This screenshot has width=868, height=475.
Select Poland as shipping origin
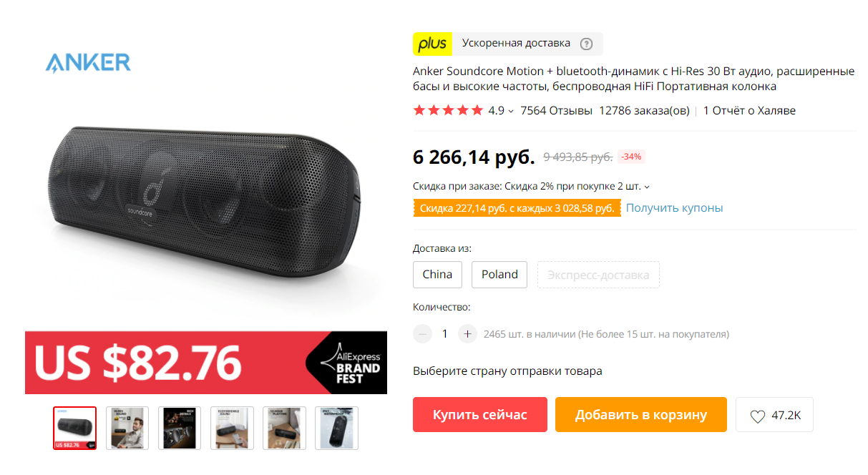pos(499,275)
